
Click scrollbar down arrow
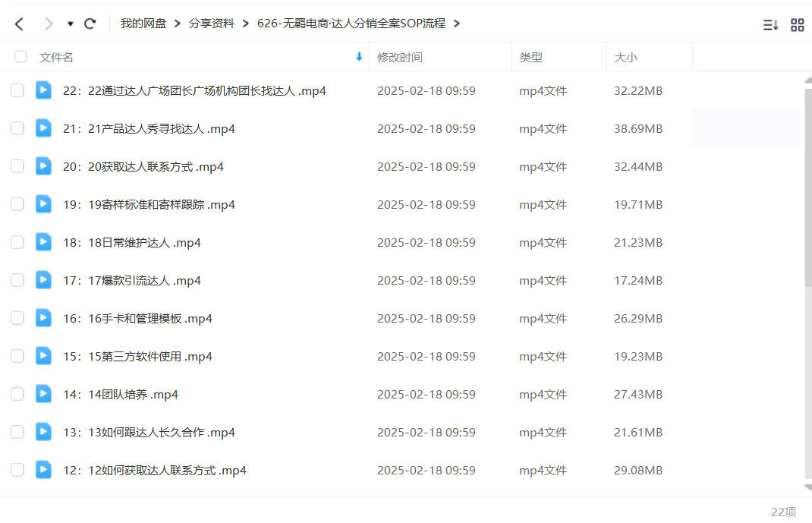coord(808,487)
